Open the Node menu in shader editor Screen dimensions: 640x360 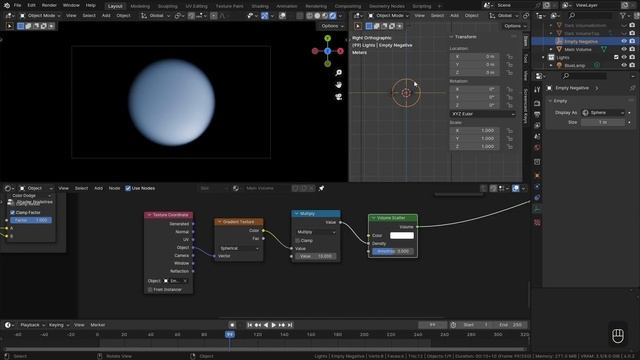tap(114, 188)
